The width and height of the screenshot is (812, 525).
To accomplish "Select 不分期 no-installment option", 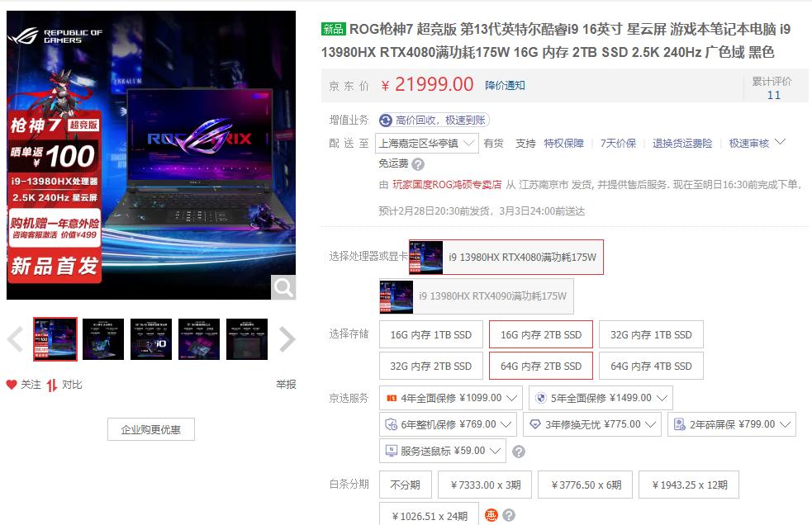I will (x=405, y=485).
